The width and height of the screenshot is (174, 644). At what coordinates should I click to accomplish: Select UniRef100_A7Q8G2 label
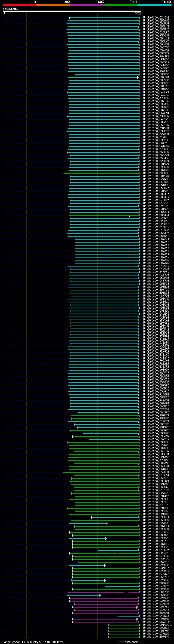[x=156, y=98]
